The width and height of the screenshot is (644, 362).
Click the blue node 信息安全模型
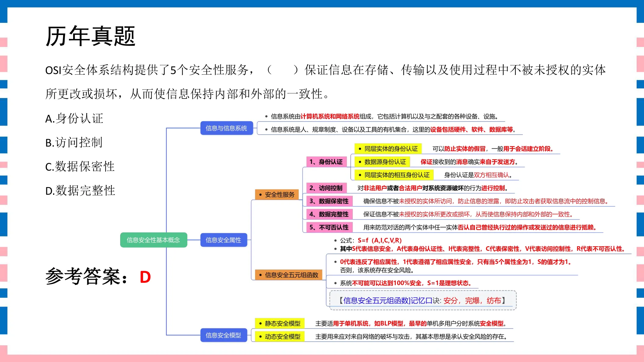(x=223, y=335)
